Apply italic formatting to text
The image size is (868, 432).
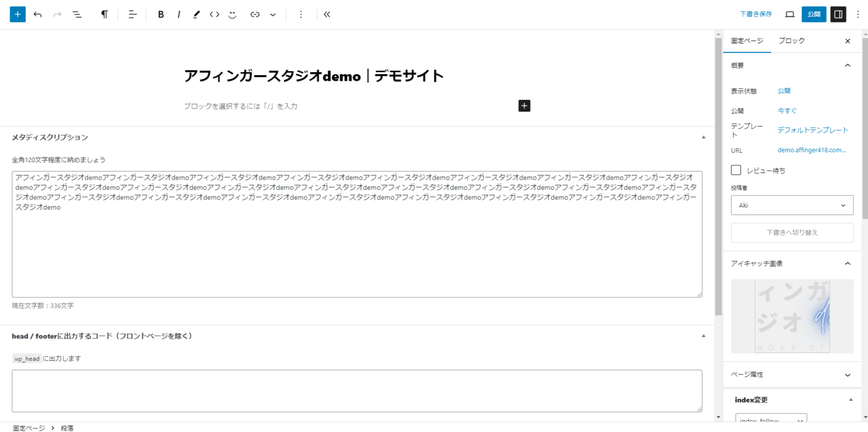tap(179, 15)
